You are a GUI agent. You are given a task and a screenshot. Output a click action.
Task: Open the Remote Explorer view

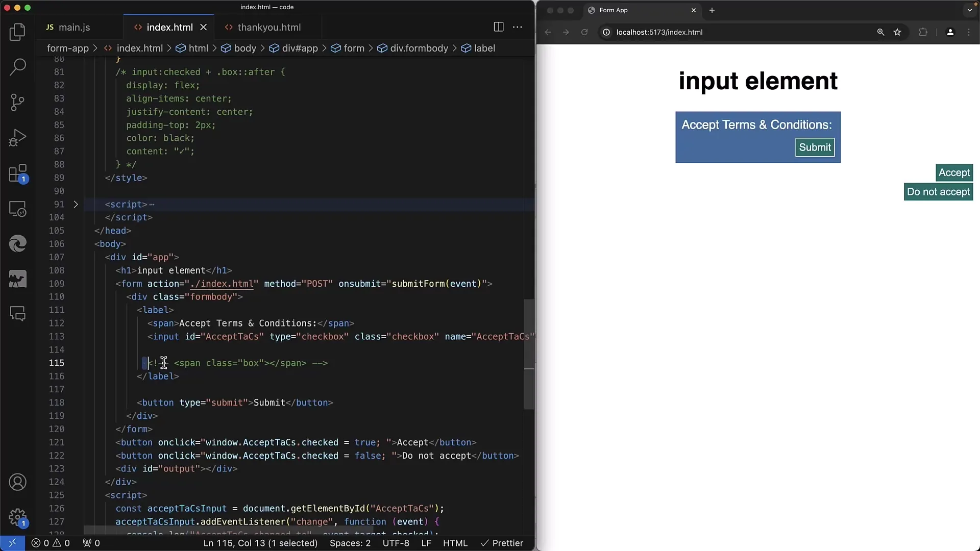pyautogui.click(x=17, y=209)
